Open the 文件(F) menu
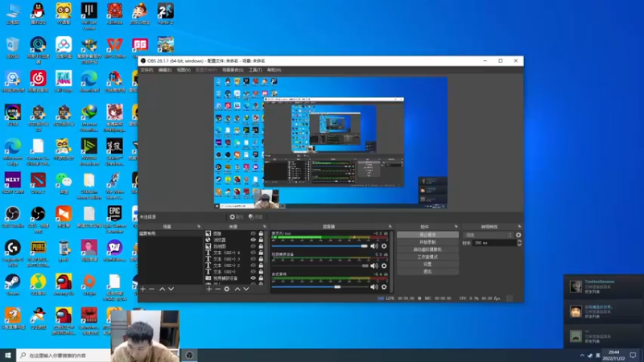 point(147,70)
